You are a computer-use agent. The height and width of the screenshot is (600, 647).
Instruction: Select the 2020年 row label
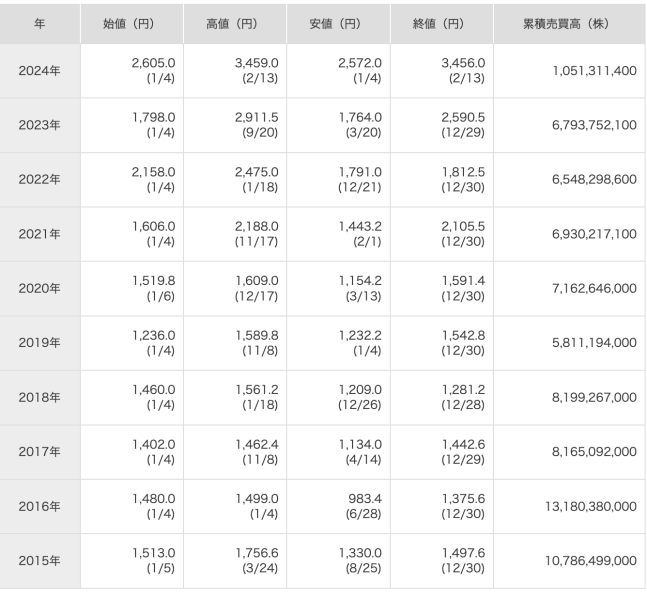[x=39, y=288]
